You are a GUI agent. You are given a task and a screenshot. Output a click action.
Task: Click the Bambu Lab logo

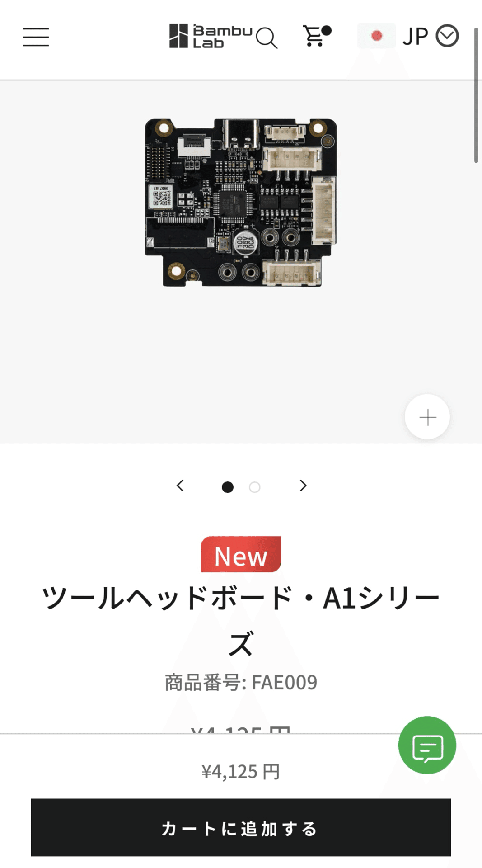(211, 36)
